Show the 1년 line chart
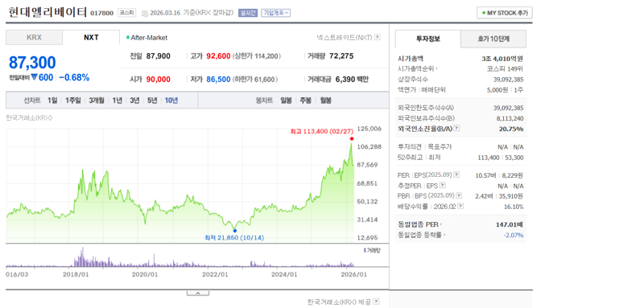 117,100
